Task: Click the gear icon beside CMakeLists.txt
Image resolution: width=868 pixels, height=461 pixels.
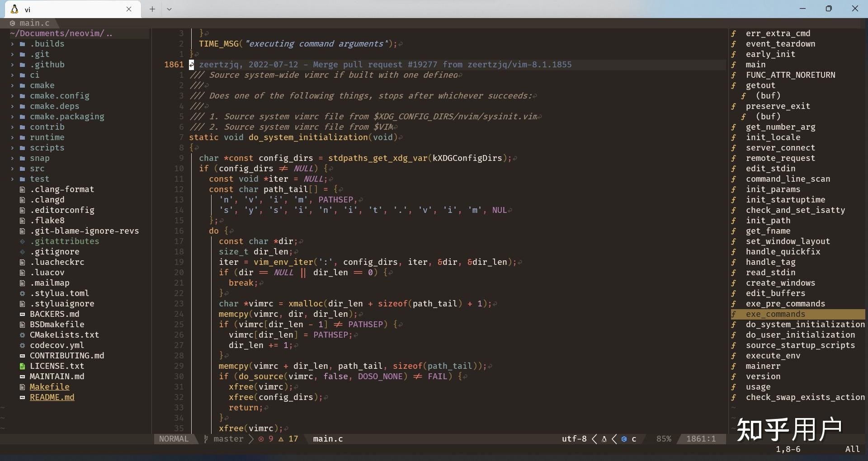Action: (x=22, y=335)
